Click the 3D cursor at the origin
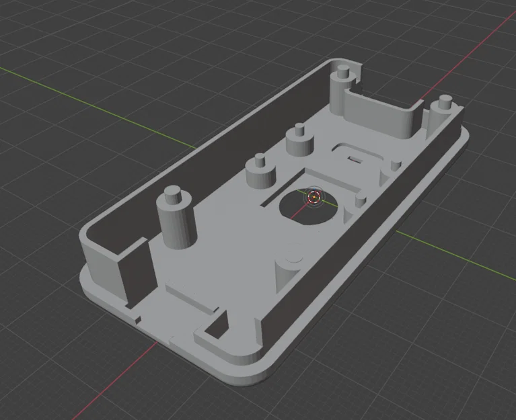Screen dimensions: 516x420 tap(314, 196)
